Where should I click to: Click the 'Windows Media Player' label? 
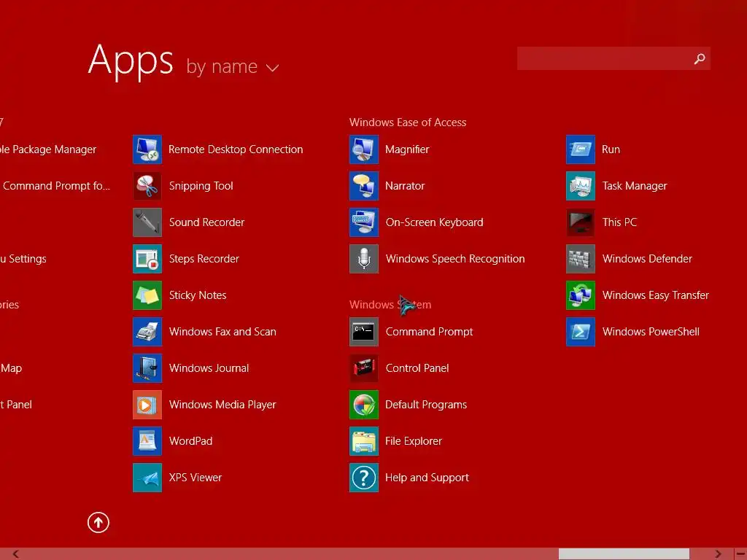click(x=222, y=405)
